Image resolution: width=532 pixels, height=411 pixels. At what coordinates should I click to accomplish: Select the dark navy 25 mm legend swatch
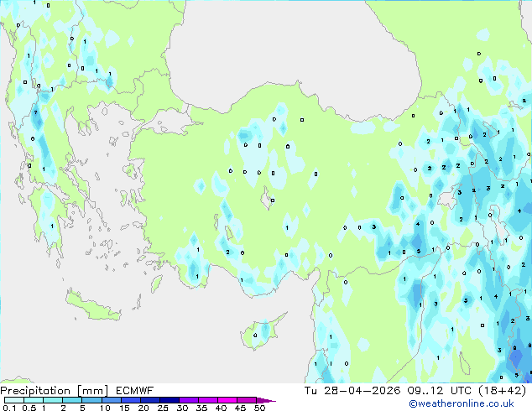point(170,400)
